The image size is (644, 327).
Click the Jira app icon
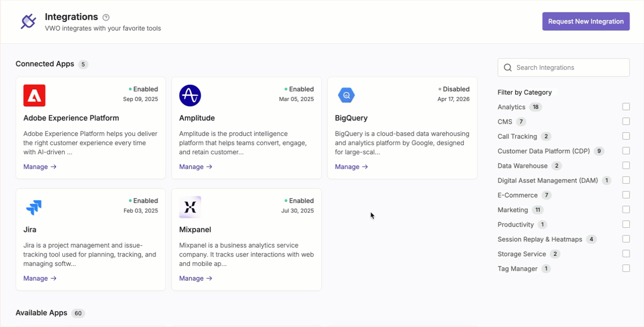click(x=34, y=208)
